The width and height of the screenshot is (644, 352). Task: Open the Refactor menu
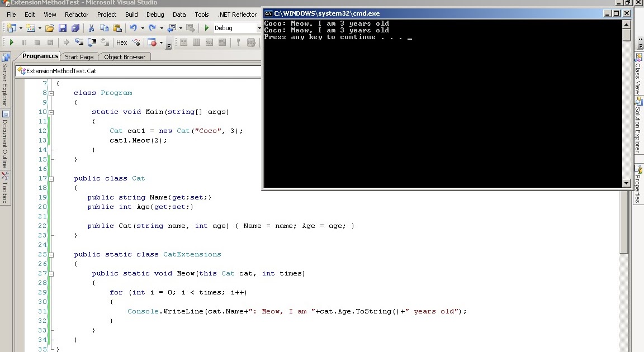coord(77,15)
